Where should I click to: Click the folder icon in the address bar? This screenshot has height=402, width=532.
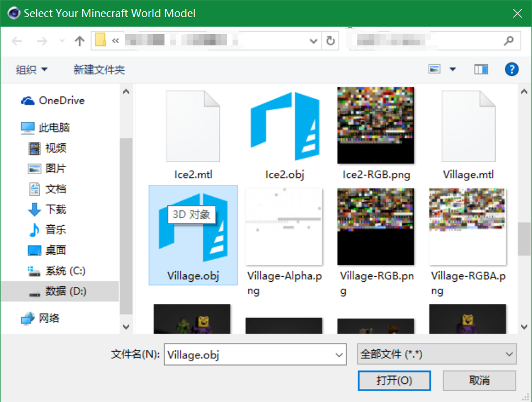[100, 40]
